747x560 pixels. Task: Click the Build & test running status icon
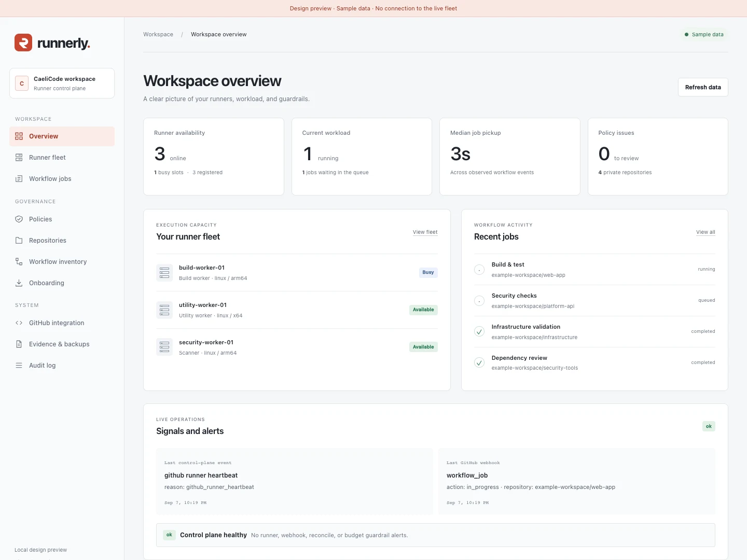point(479,270)
